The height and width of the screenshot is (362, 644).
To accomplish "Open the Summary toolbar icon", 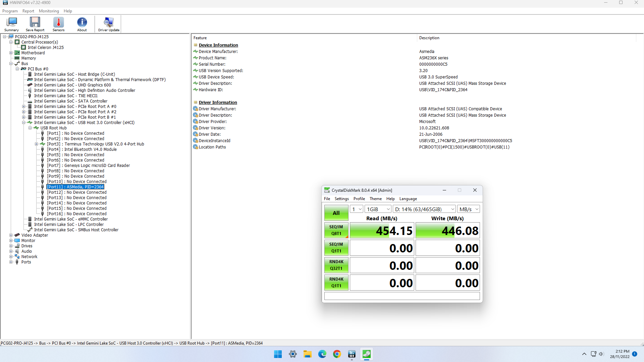I will pos(11,24).
